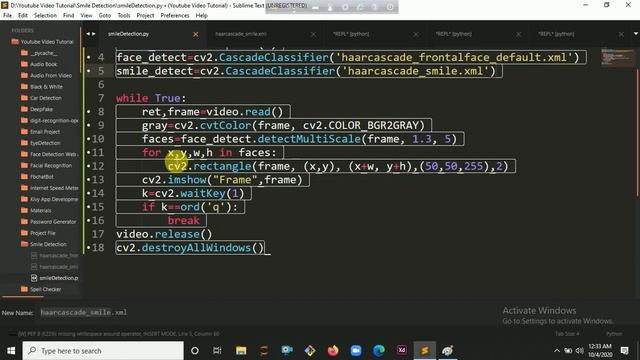Screen dimensions: 640x360
Task: Click the Cortana circle icon
Action: coord(195,351)
